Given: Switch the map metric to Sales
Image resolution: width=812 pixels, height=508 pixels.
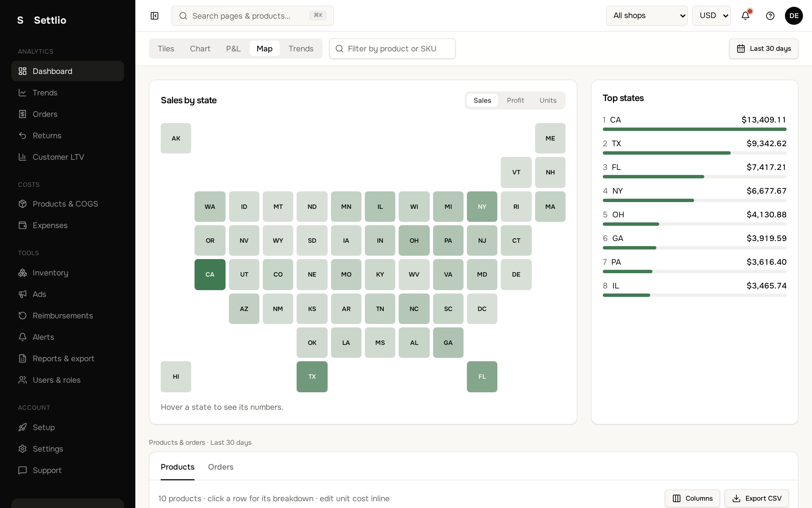Looking at the screenshot, I should point(482,100).
